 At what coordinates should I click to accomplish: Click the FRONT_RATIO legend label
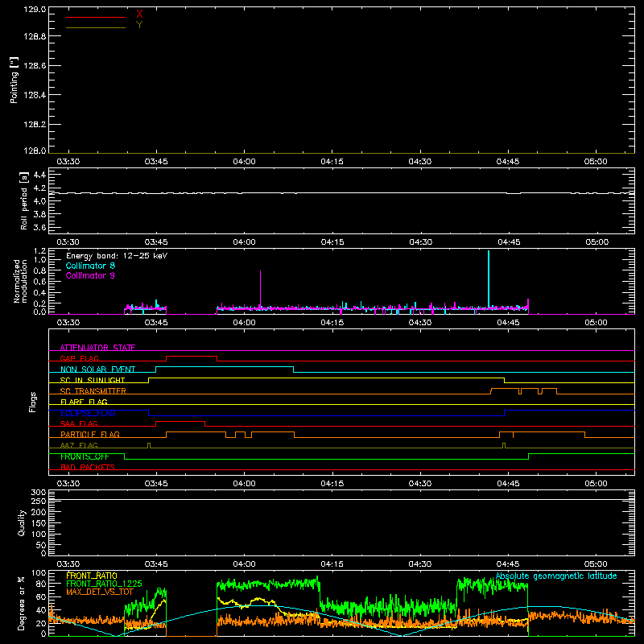pyautogui.click(x=92, y=576)
